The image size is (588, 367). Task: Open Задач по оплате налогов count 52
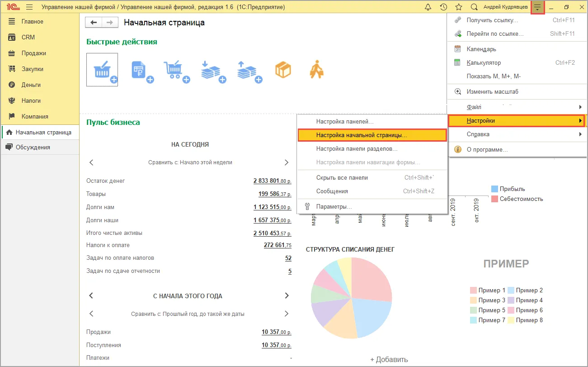click(288, 258)
